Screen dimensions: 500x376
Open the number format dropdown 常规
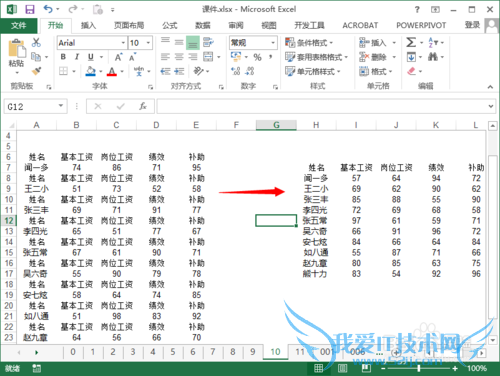[273, 43]
